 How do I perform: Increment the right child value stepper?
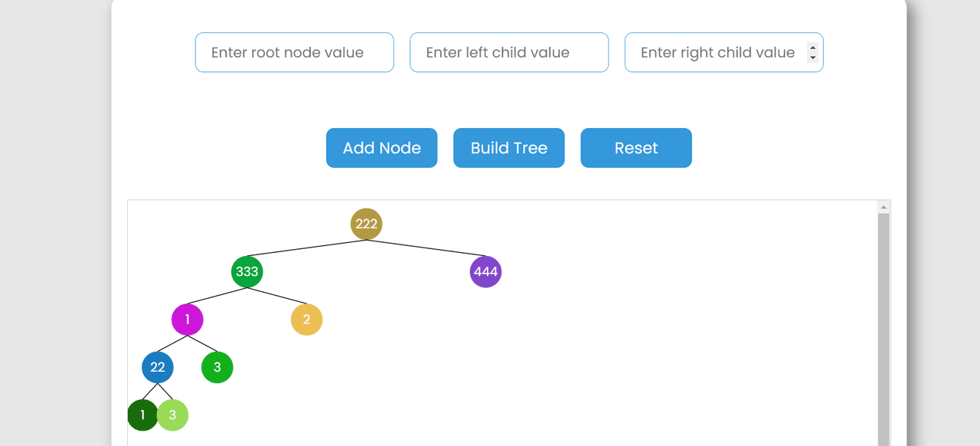coord(813,48)
